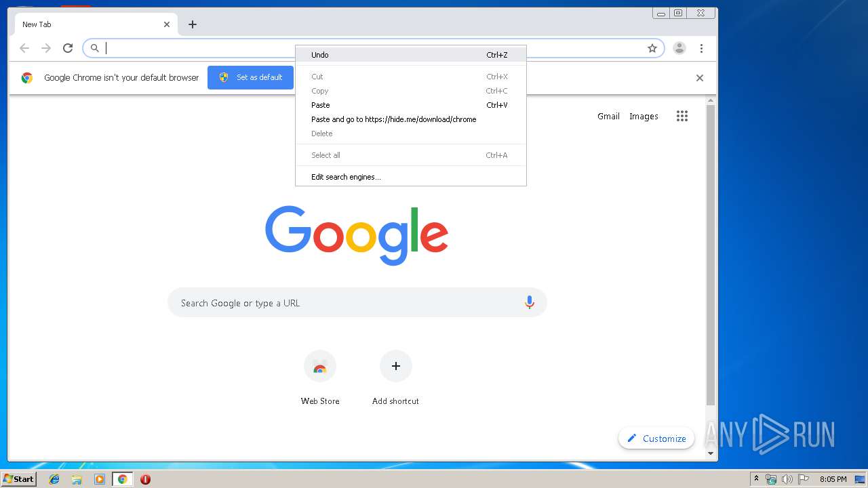The image size is (868, 488).
Task: Click the Search Google or type a URL box
Action: click(357, 303)
